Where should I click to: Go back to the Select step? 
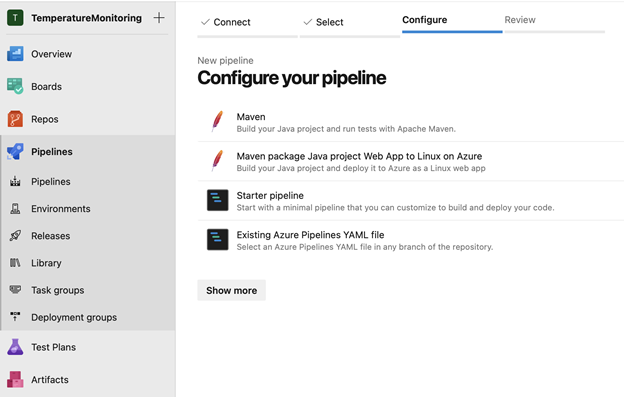pyautogui.click(x=324, y=22)
